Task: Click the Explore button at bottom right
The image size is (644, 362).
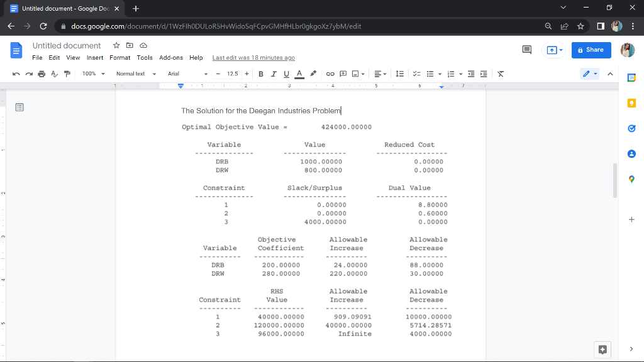Action: (x=602, y=349)
